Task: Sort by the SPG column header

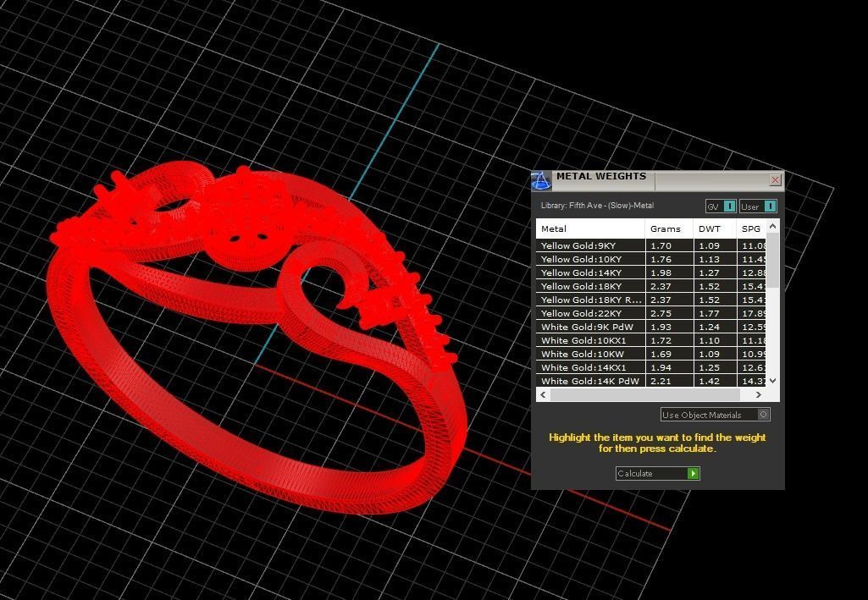Action: click(752, 228)
